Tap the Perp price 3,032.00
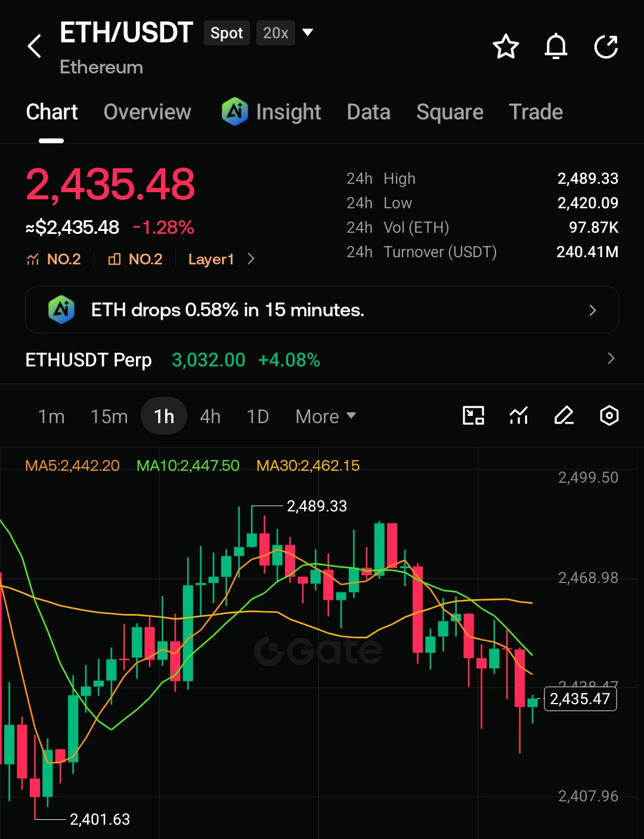This screenshot has height=839, width=644. (x=208, y=360)
